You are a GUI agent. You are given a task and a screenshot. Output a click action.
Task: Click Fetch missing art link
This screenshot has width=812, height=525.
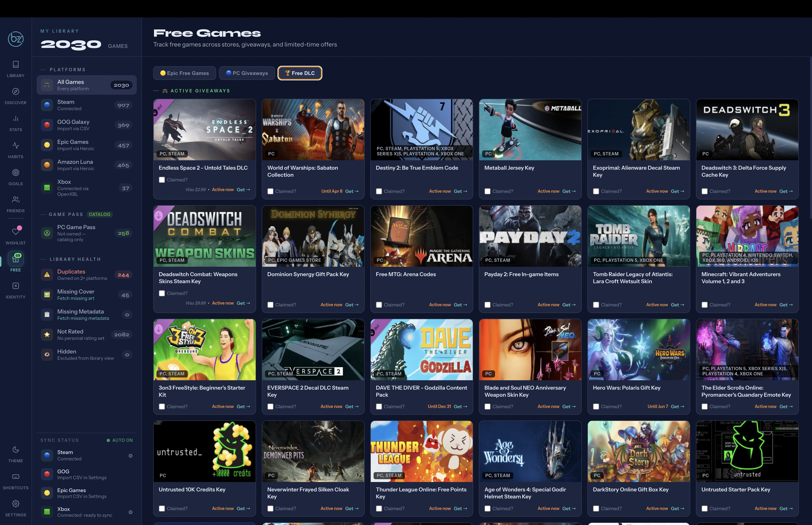click(x=76, y=298)
